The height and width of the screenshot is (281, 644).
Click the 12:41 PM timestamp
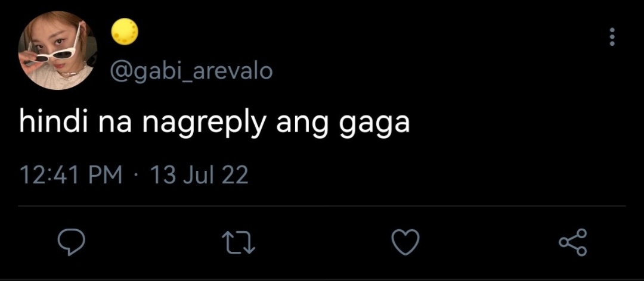[71, 175]
